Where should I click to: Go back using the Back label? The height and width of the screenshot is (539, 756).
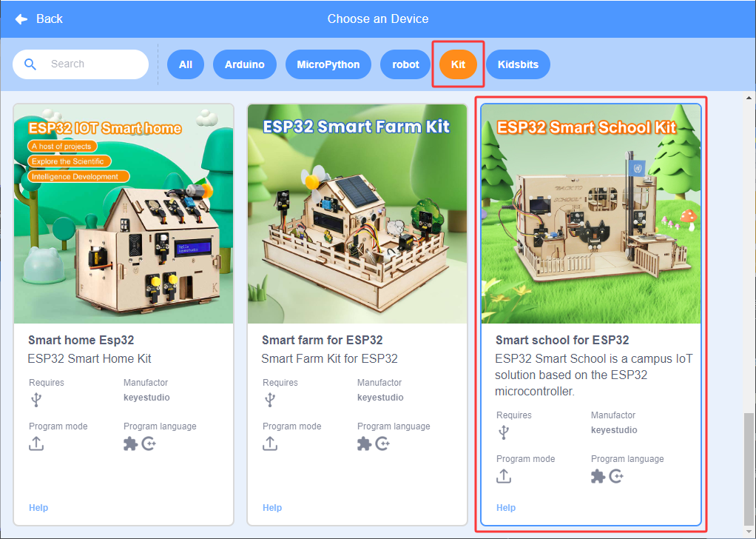tap(49, 19)
